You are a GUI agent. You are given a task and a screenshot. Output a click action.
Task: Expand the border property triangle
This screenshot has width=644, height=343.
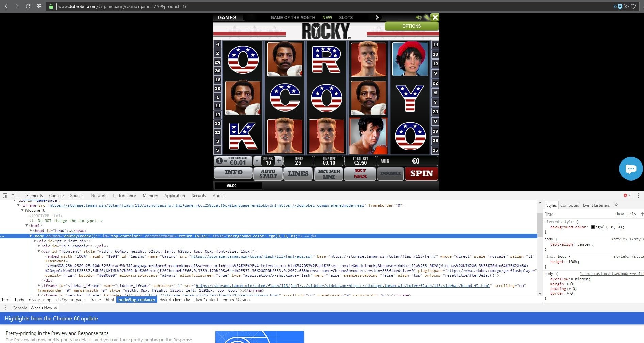[x=568, y=293]
